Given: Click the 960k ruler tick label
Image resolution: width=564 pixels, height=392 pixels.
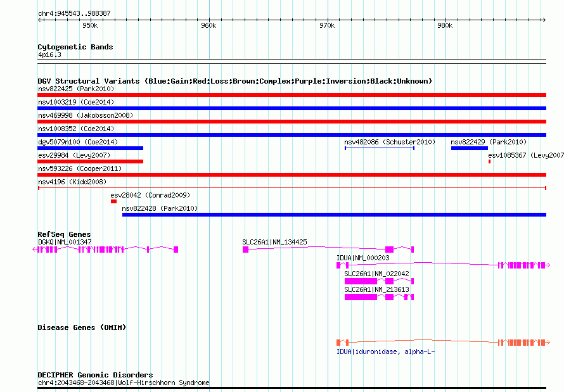Looking at the screenshot, I should tap(208, 25).
